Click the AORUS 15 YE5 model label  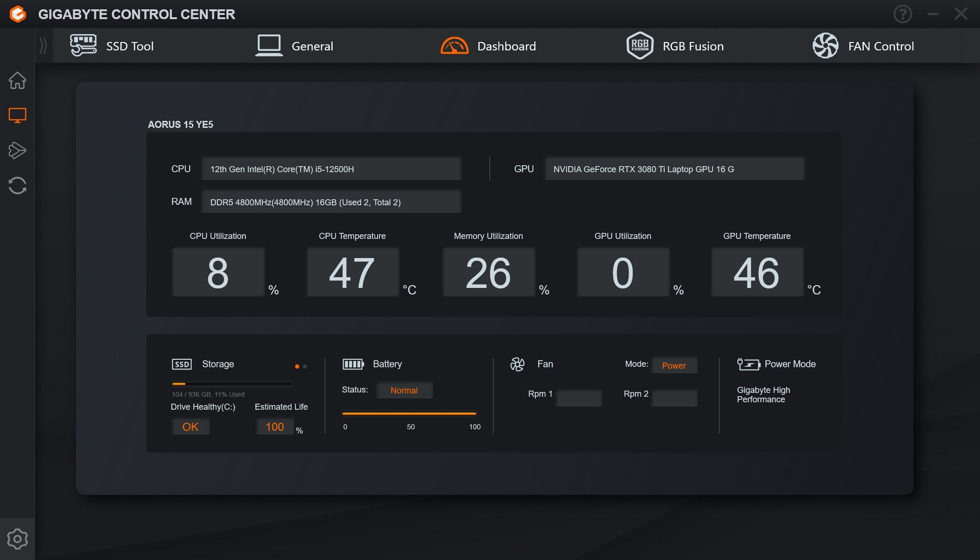tap(180, 125)
